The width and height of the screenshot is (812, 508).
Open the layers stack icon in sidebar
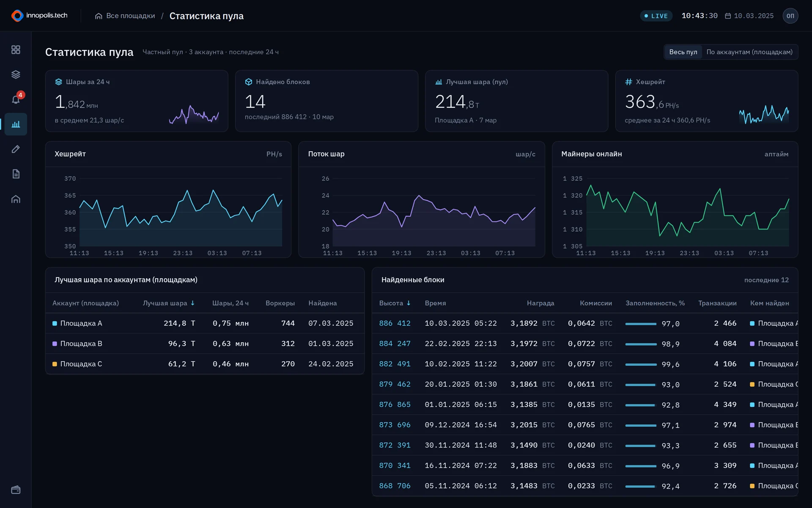[16, 75]
